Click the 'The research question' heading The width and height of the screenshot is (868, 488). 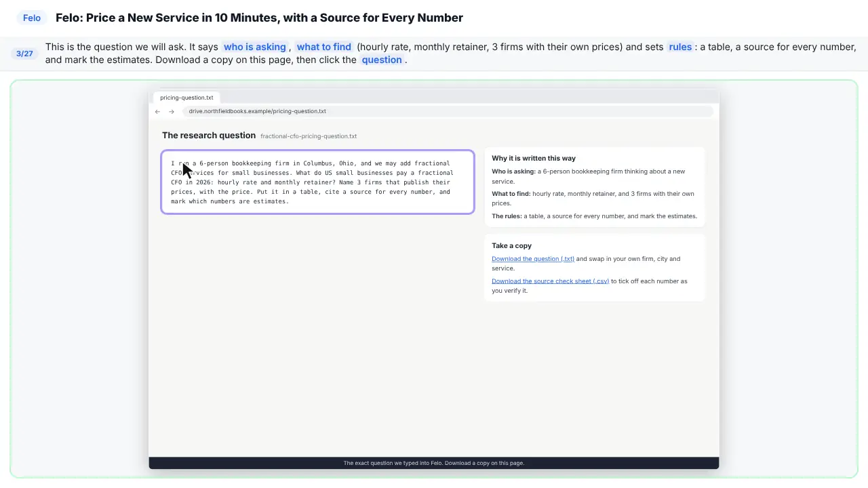point(209,136)
